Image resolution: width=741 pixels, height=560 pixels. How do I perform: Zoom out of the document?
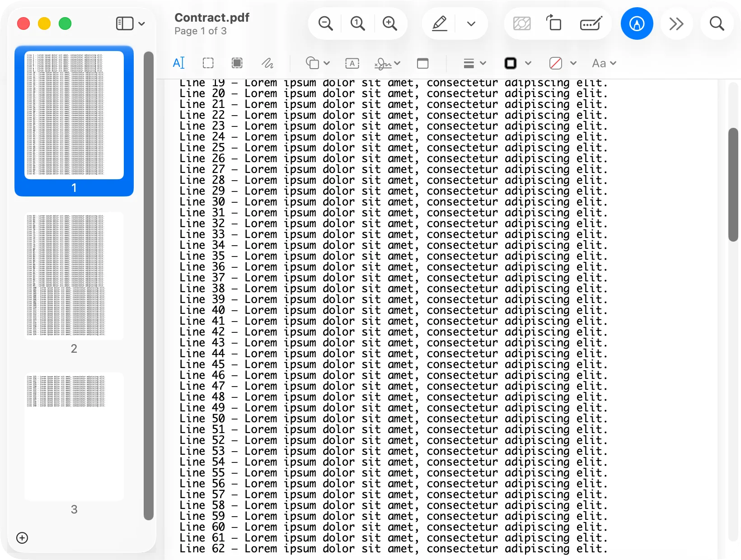pos(325,23)
